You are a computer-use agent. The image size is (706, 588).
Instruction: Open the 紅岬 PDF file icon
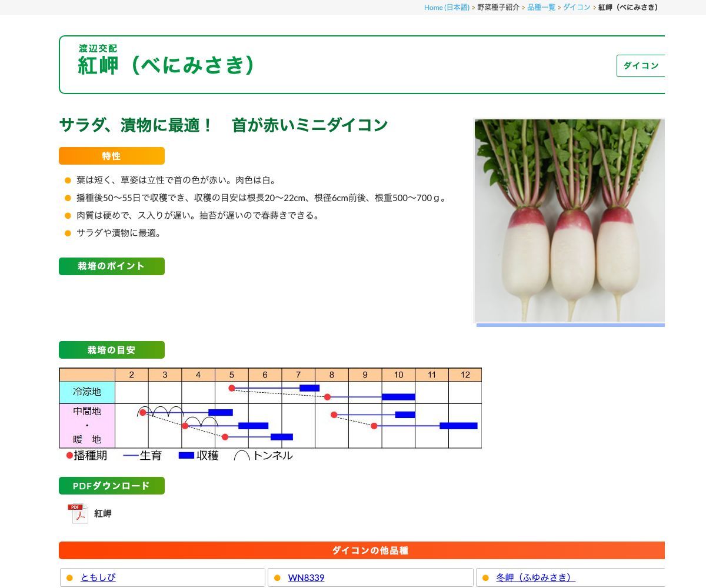pos(78,513)
